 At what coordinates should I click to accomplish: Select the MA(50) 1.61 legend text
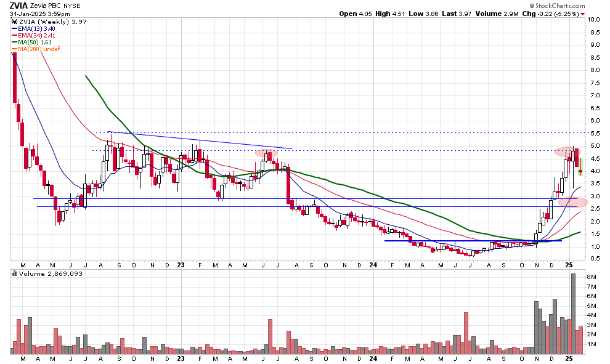(x=36, y=42)
